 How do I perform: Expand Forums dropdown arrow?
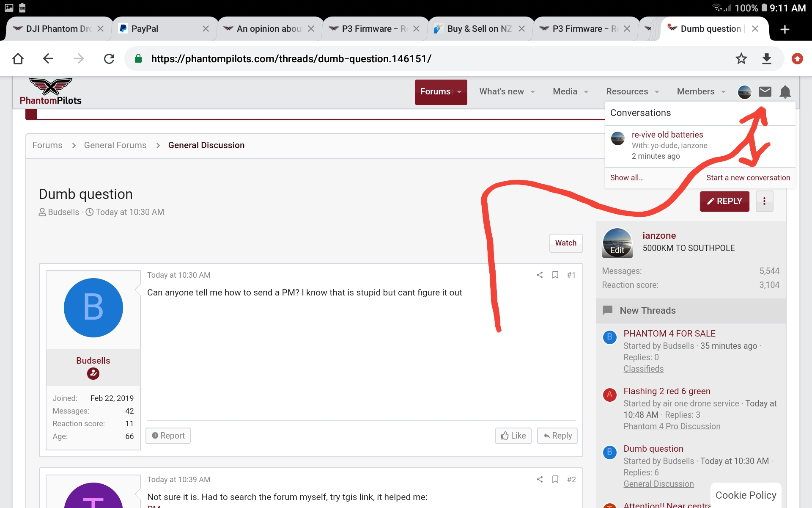pos(459,92)
